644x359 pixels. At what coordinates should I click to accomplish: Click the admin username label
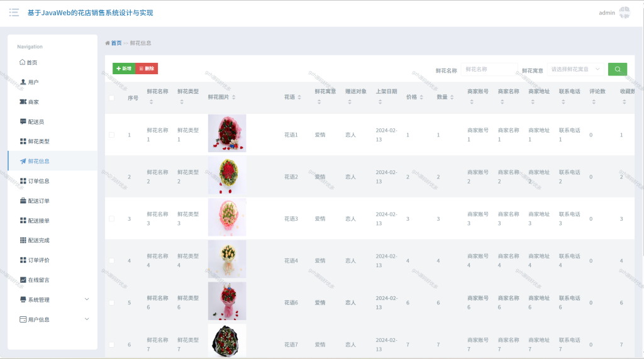coord(607,13)
